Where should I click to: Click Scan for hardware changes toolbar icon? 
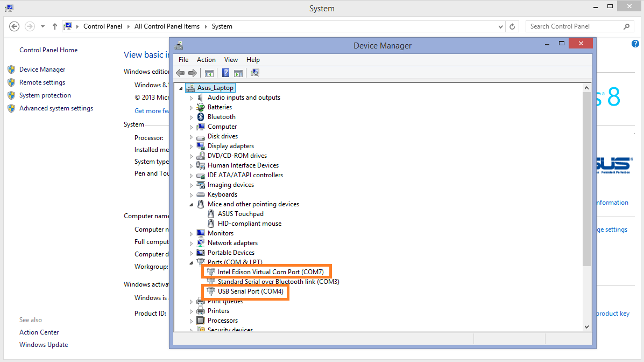coord(255,73)
